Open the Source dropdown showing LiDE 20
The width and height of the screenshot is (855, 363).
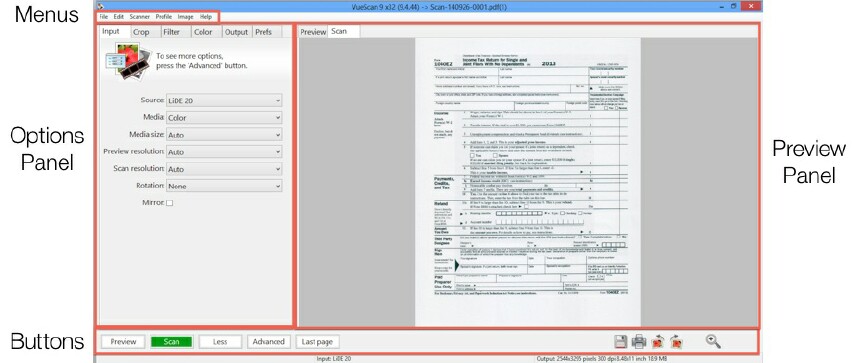click(x=224, y=100)
